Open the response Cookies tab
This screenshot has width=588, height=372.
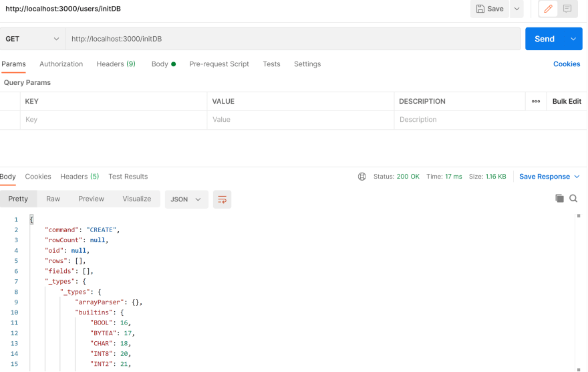(38, 177)
